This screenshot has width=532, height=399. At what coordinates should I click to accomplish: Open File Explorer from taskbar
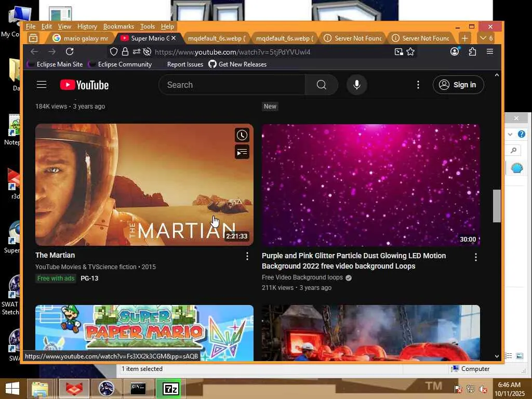tap(40, 389)
